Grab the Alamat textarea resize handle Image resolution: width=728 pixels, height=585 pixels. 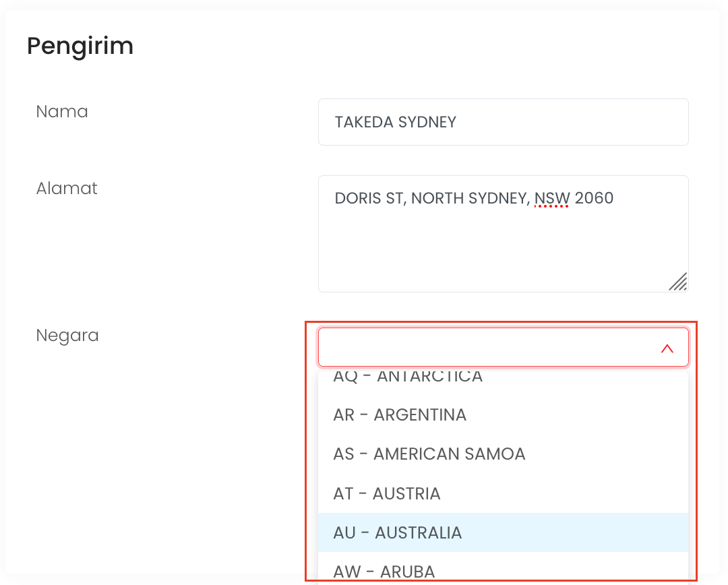coord(677,282)
